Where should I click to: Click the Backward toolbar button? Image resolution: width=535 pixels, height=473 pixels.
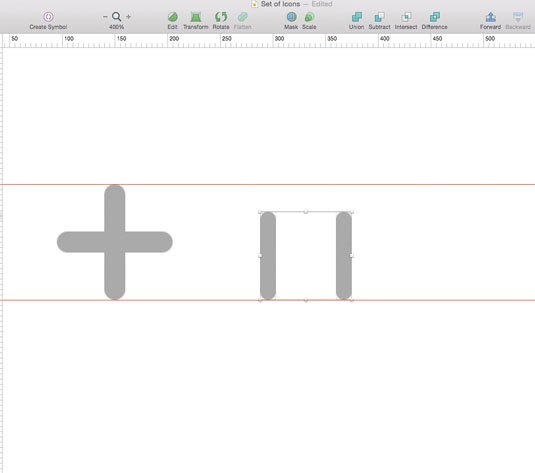pos(518,17)
